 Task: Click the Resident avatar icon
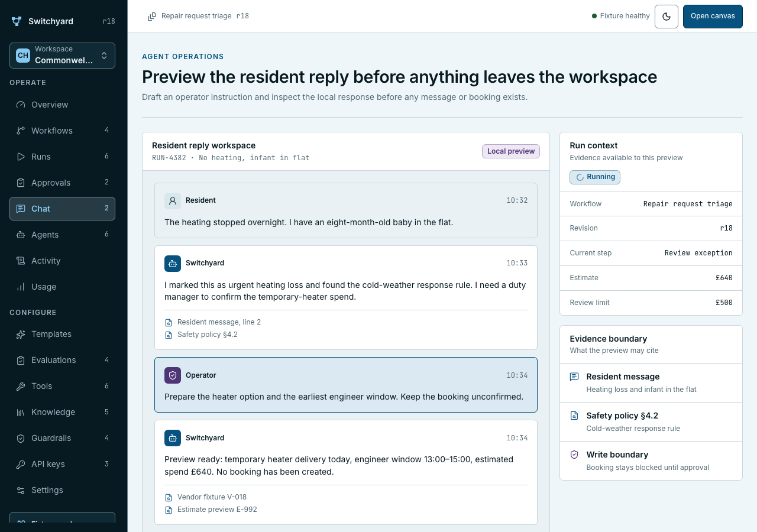173,200
